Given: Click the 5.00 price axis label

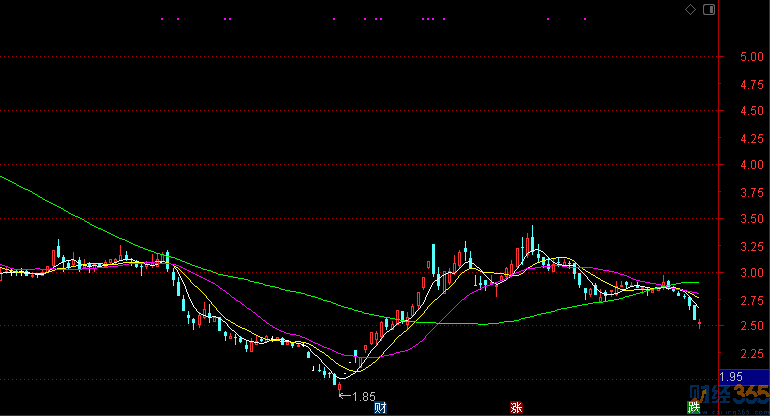Looking at the screenshot, I should click(x=752, y=57).
